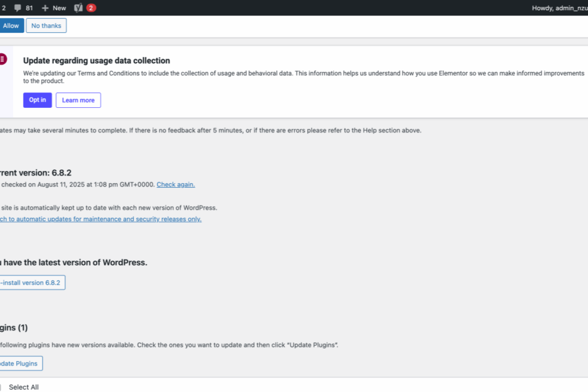The image size is (588, 392).
Task: Switch to maintenance and security updates only link
Action: 100,219
